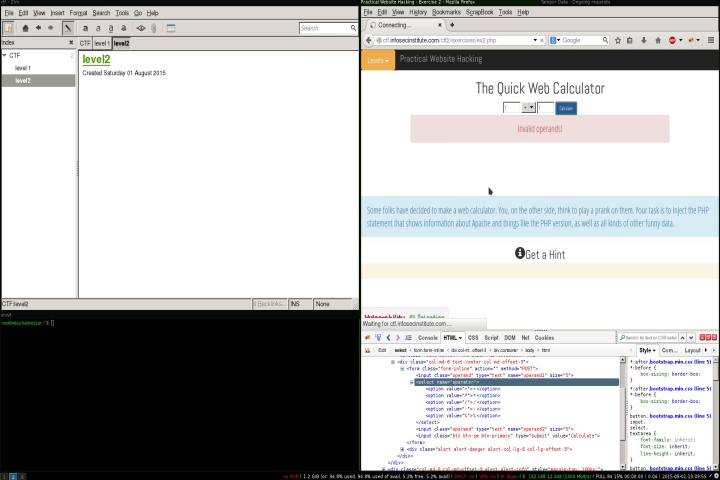The image size is (720, 480).
Task: Click the Calculate button
Action: (x=566, y=108)
